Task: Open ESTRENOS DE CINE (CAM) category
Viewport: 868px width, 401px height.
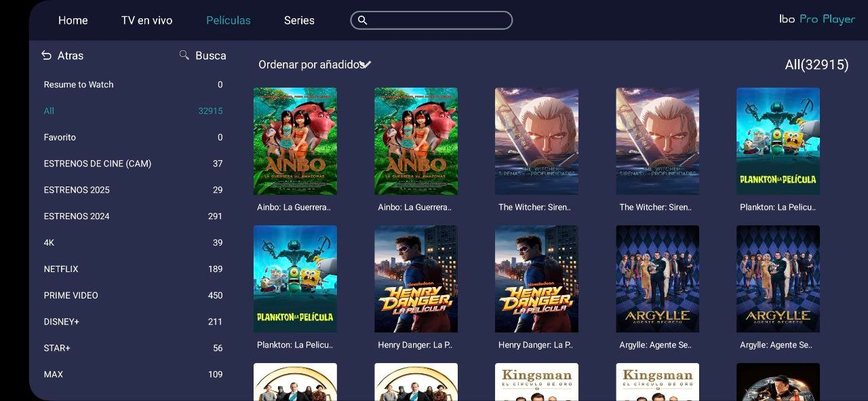Action: pyautogui.click(x=97, y=164)
